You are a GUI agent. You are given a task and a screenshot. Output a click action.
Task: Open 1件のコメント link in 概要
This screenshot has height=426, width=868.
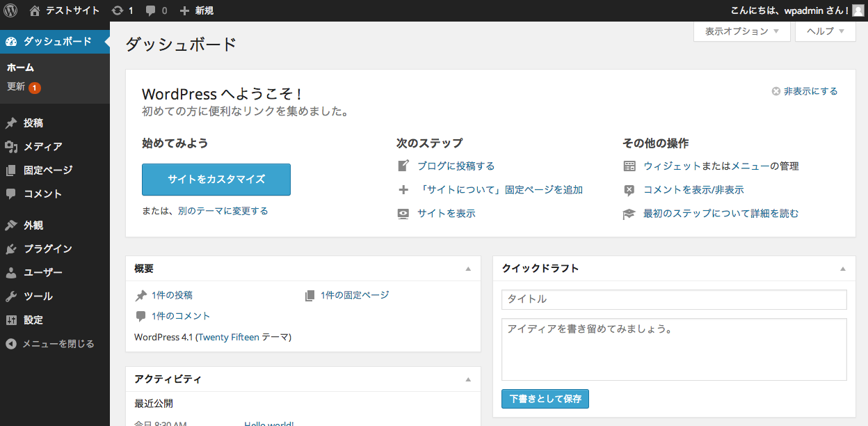tap(181, 316)
